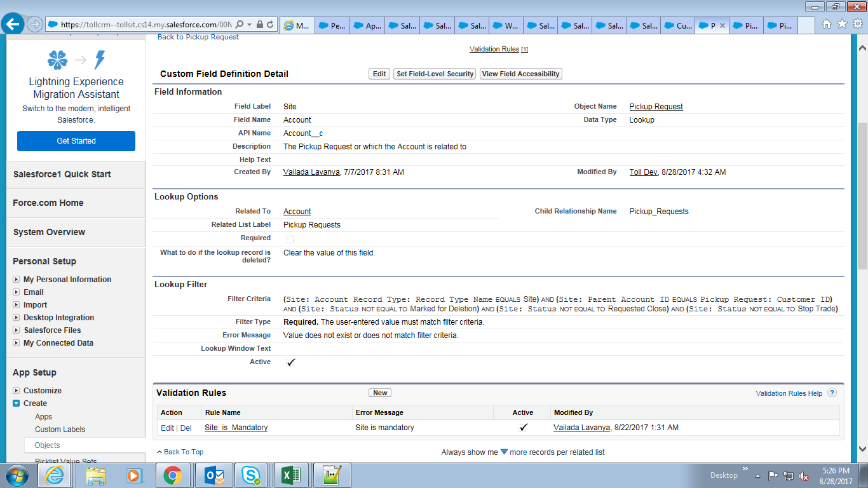Open Validation Rules Help link
This screenshot has height=488, width=868.
789,393
